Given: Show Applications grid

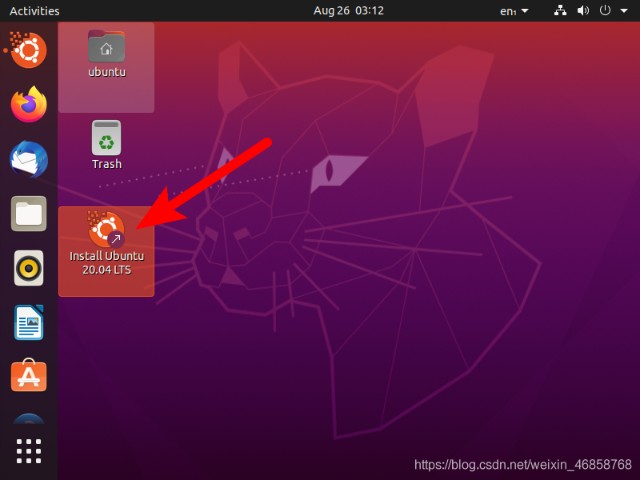Looking at the screenshot, I should (29, 451).
